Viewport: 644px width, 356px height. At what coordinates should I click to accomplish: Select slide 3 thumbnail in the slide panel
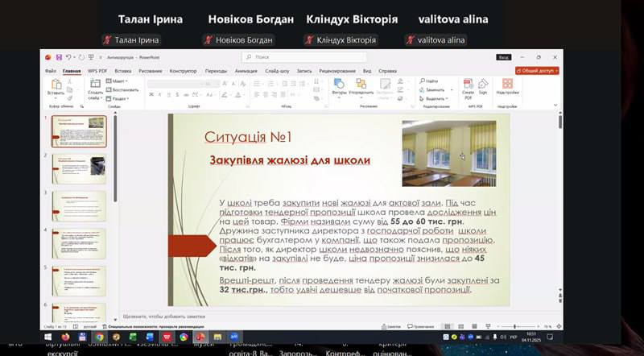[79, 205]
